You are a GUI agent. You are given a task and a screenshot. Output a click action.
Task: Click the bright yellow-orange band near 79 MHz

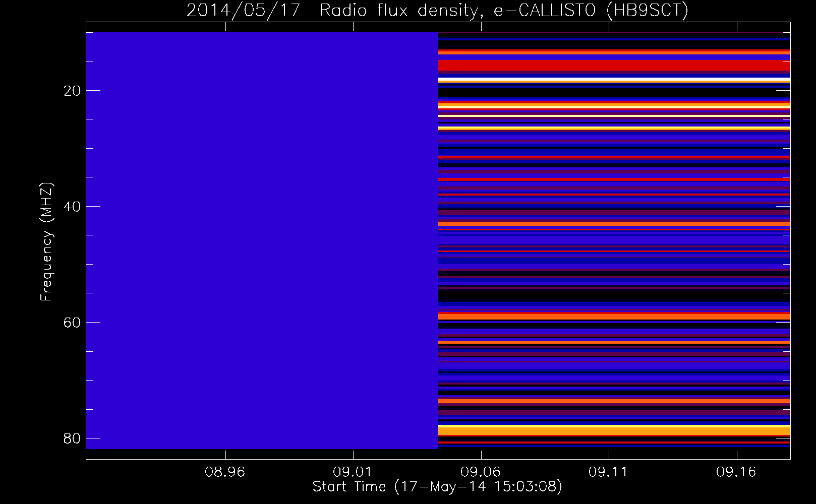click(x=614, y=430)
